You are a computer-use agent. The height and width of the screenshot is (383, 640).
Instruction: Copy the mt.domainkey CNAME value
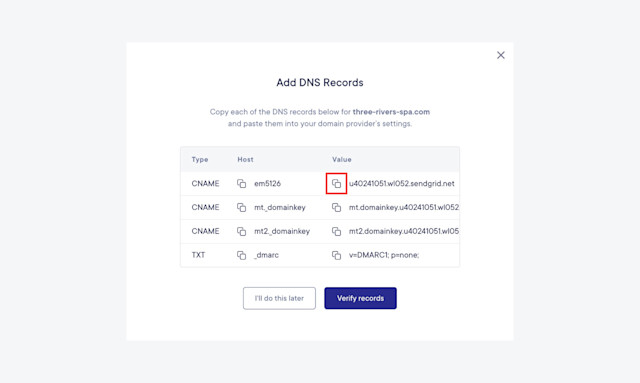pyautogui.click(x=336, y=207)
